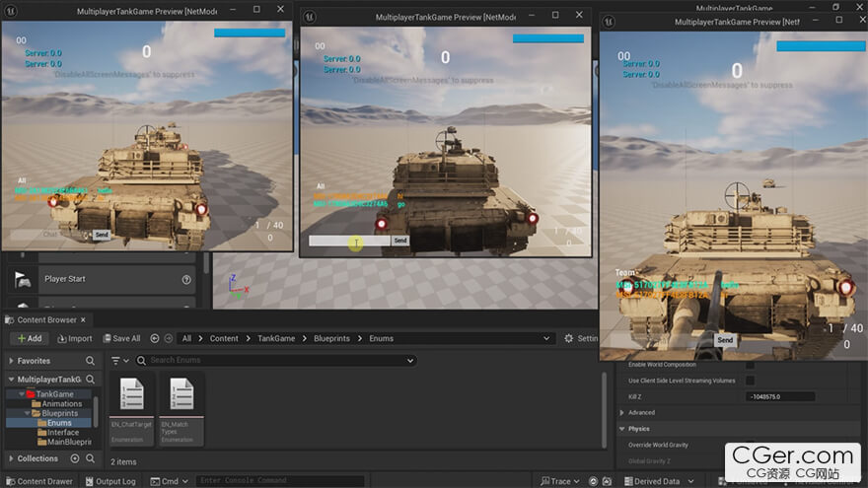Click the Player Start placement item
Viewport: 868px width, 488px height.
point(102,279)
